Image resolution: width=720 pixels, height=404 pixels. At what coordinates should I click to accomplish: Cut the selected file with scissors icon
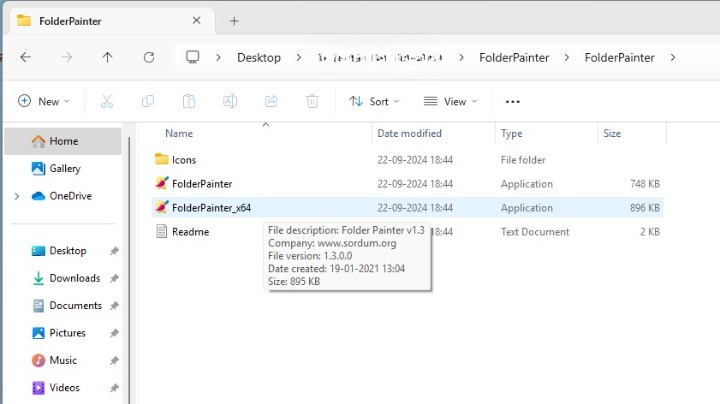click(107, 101)
